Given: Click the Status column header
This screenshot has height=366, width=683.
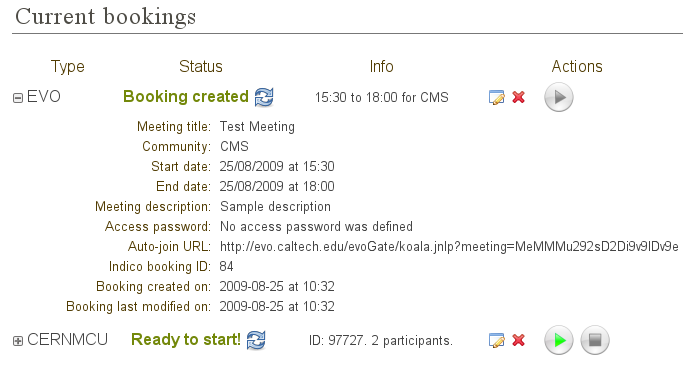Looking at the screenshot, I should [x=201, y=66].
